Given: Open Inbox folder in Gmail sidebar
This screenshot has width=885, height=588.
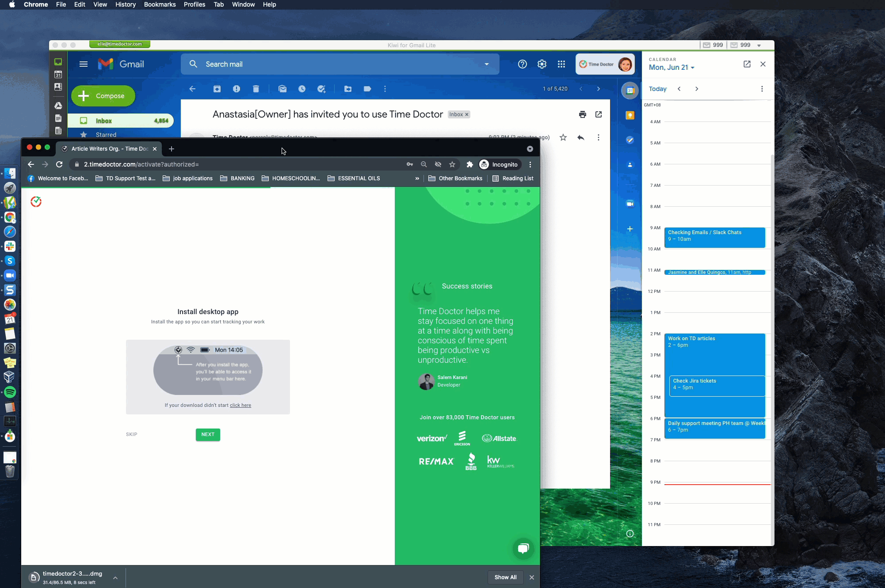Looking at the screenshot, I should pos(121,121).
